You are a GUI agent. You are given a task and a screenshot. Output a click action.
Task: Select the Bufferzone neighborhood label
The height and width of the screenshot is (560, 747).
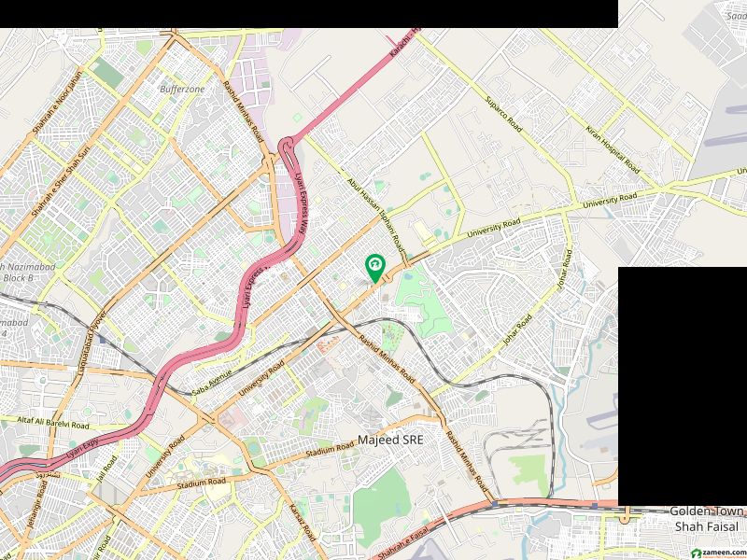tap(182, 89)
